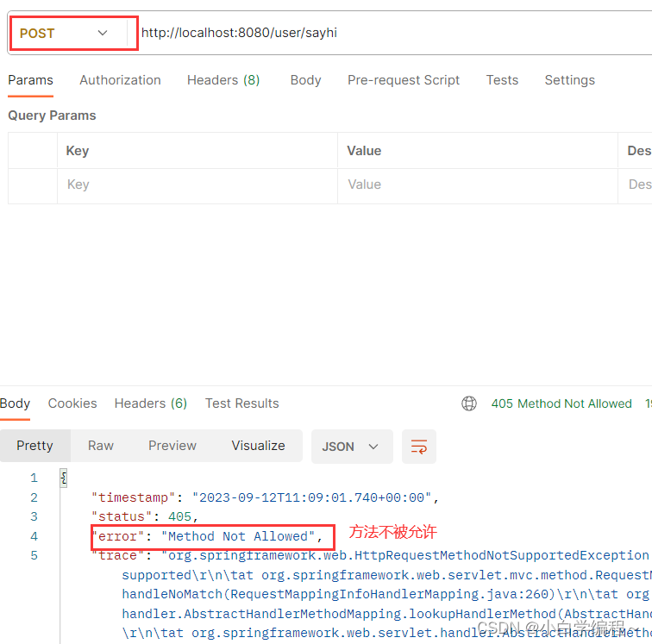Click the 405 Method Not Allowed status
Screen dimensions: 652x644
click(561, 403)
